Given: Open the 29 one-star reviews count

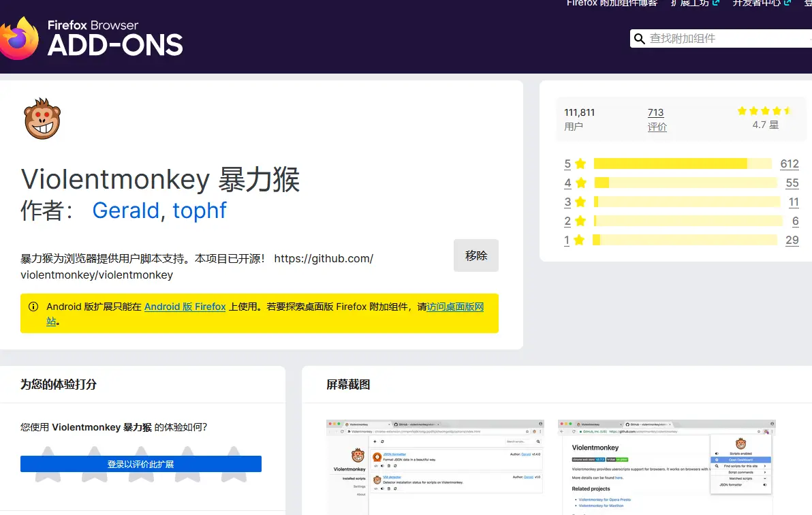Looking at the screenshot, I should click(792, 240).
